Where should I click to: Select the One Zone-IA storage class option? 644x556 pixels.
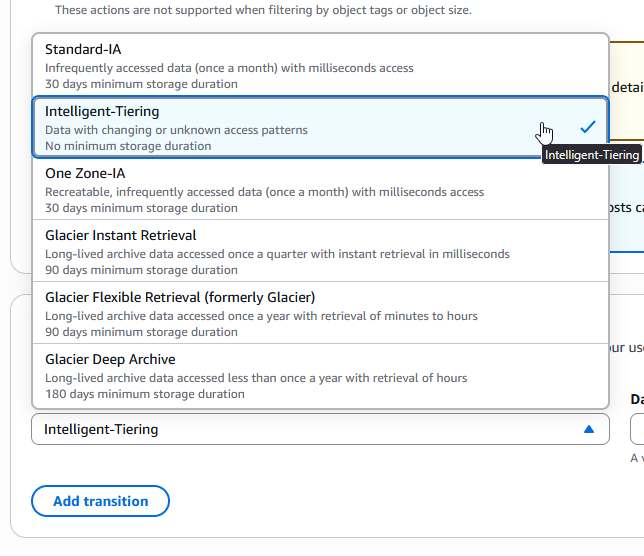pos(320,189)
